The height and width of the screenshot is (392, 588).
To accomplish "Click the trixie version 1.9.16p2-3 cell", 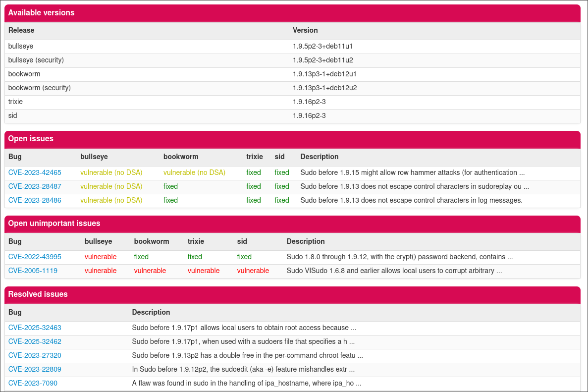I will pyautogui.click(x=309, y=102).
